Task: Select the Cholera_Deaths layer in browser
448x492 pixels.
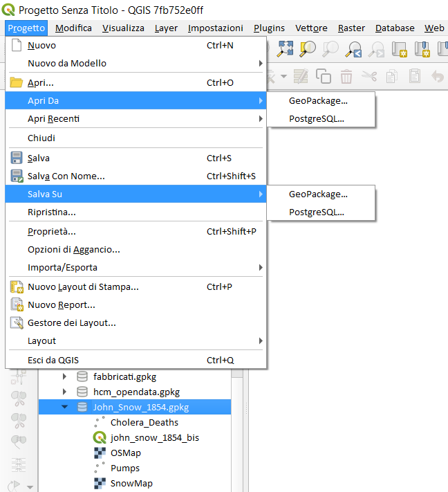Action: coord(144,422)
